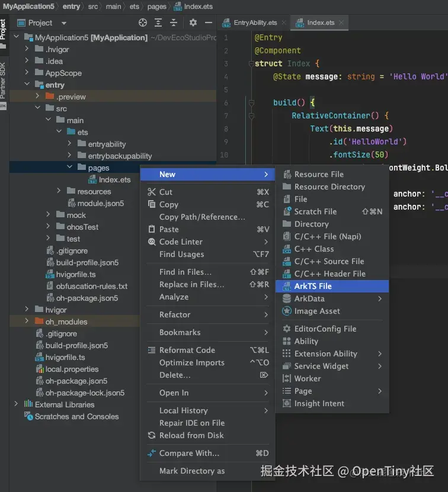Expand the .hvigor folder
Viewport: 448px width, 492px height.
coord(27,49)
